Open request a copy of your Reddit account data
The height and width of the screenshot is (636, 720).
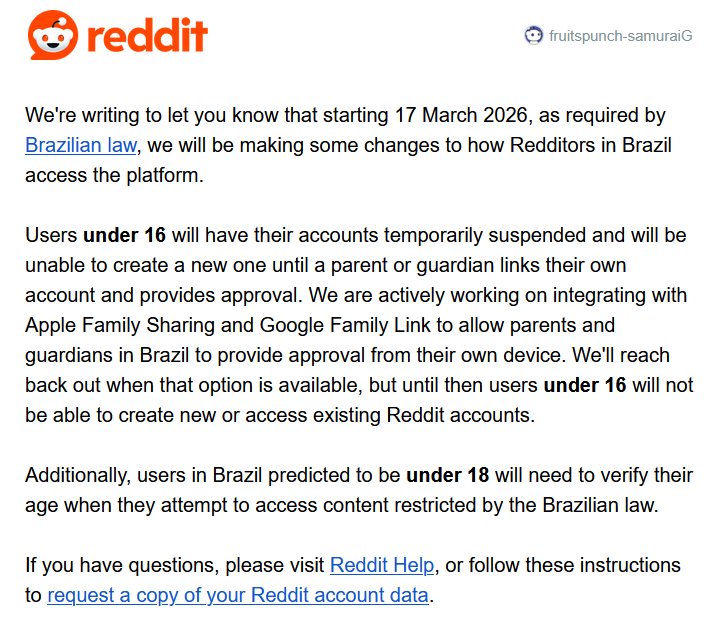click(238, 595)
